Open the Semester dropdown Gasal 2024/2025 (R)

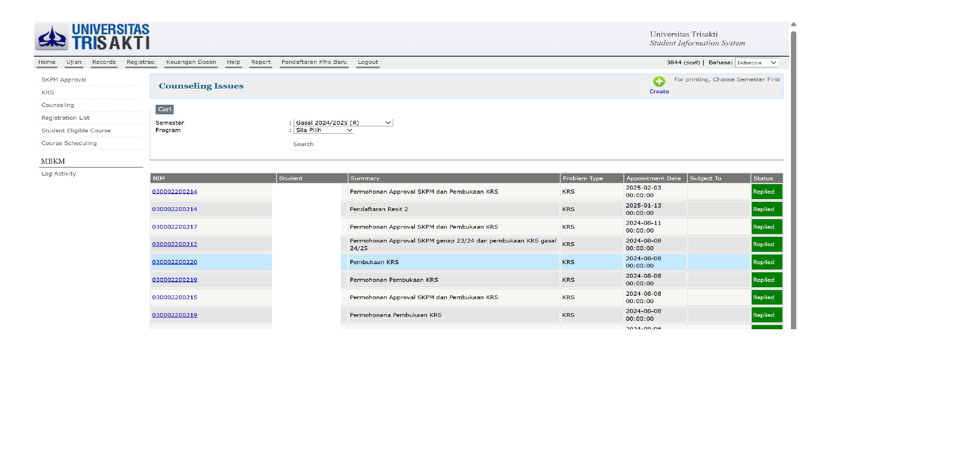pos(343,122)
